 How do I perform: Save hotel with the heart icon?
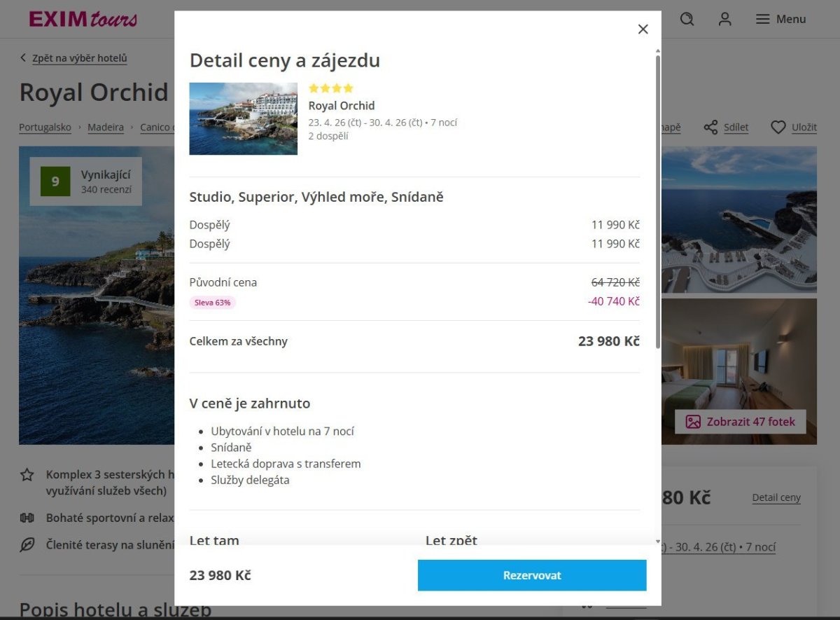point(778,128)
